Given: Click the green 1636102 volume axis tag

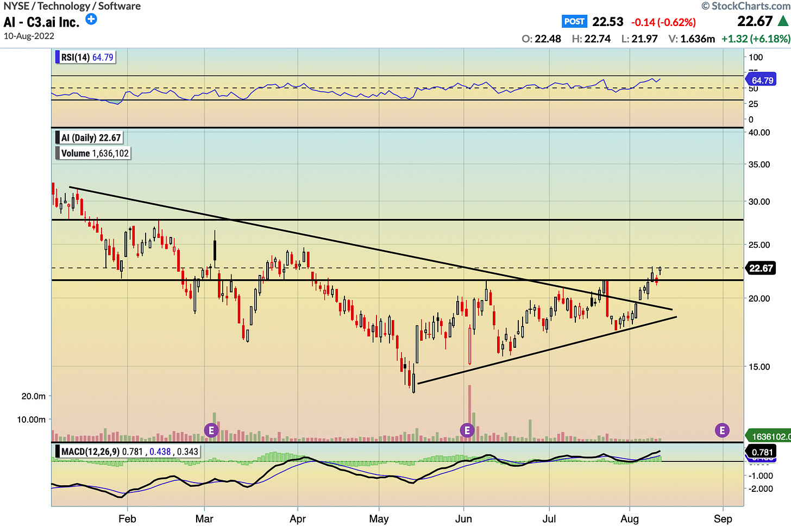Looking at the screenshot, I should coord(769,436).
